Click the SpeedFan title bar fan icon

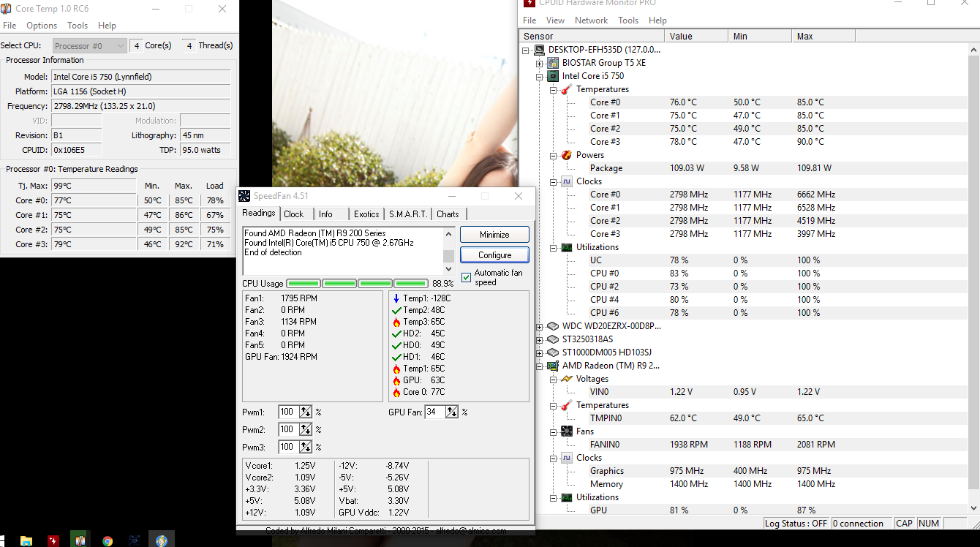click(244, 196)
